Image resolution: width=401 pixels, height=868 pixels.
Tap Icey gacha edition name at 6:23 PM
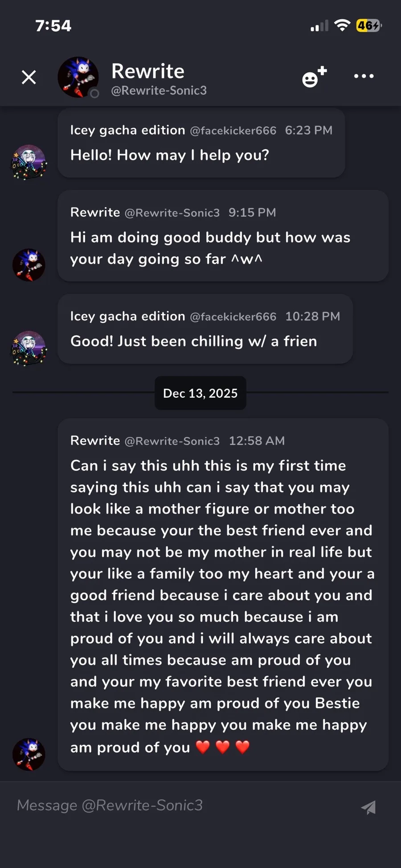127,130
